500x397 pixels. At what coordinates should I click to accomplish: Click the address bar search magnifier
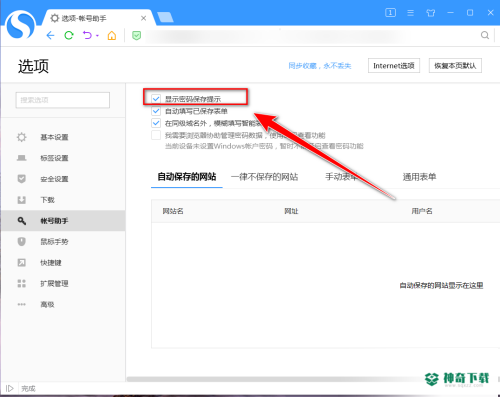(x=485, y=35)
